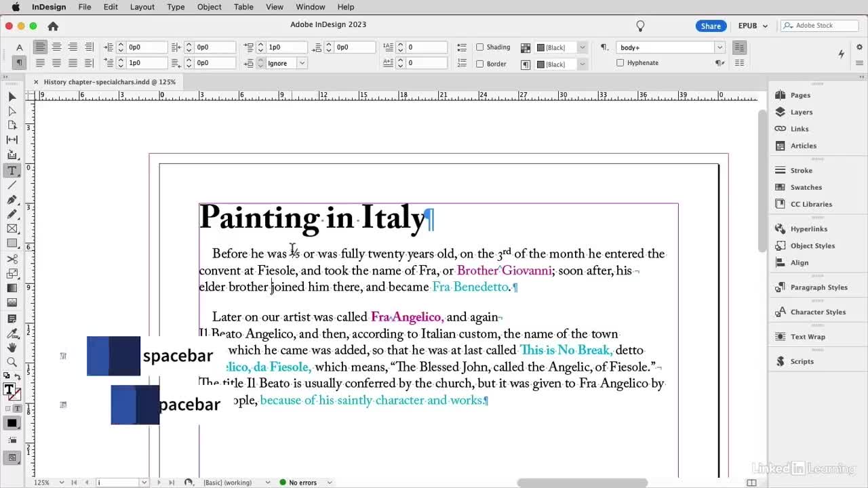This screenshot has height=488, width=868.
Task: Click the Apply Color black swatch
Action: (x=12, y=423)
